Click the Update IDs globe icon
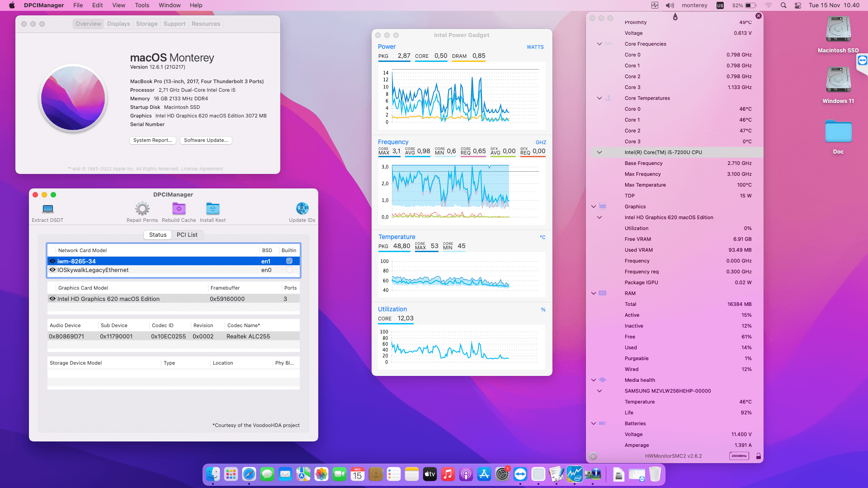868x488 pixels. (302, 209)
